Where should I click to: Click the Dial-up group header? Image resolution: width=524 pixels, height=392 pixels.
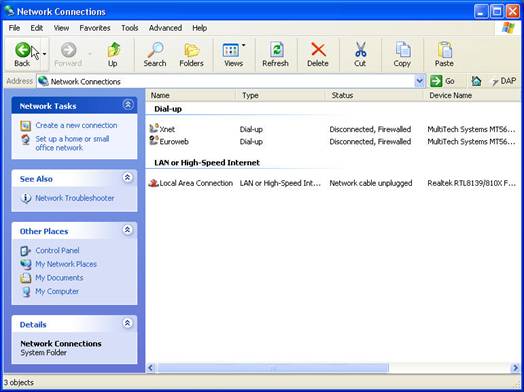coord(168,109)
